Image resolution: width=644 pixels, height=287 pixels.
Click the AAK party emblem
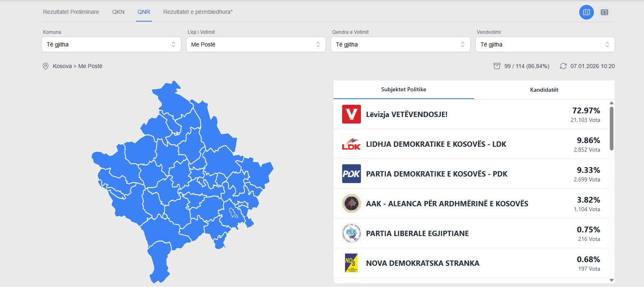tap(351, 203)
